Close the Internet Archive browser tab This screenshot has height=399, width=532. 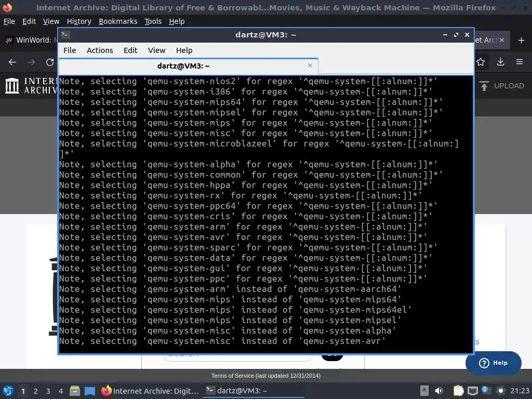(502, 40)
